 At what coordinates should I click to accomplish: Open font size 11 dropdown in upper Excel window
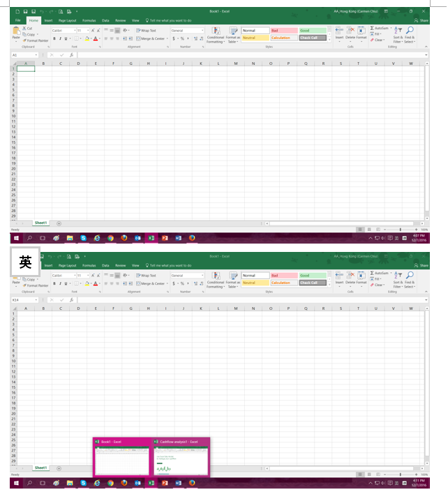pos(88,31)
